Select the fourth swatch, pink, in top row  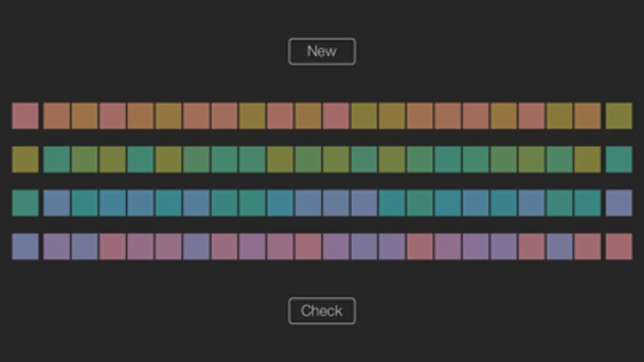tap(113, 116)
